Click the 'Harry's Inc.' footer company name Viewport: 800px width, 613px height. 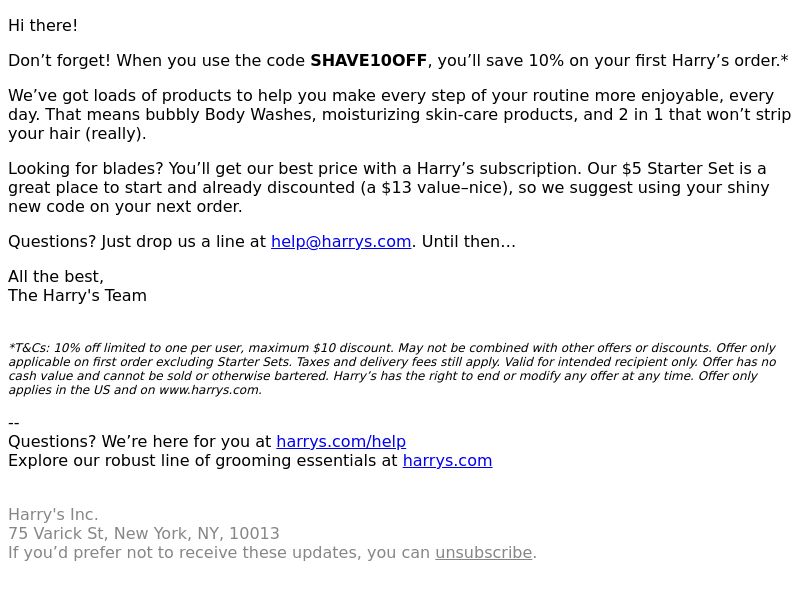coord(53,514)
